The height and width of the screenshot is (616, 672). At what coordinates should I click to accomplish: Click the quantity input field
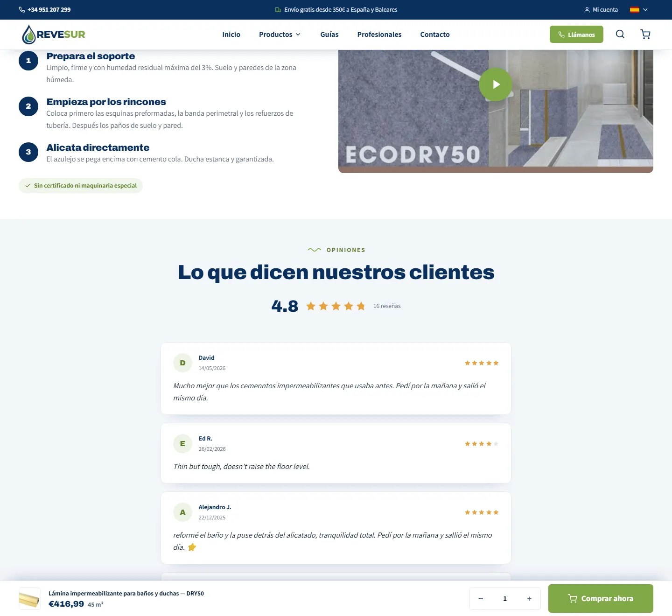click(505, 599)
